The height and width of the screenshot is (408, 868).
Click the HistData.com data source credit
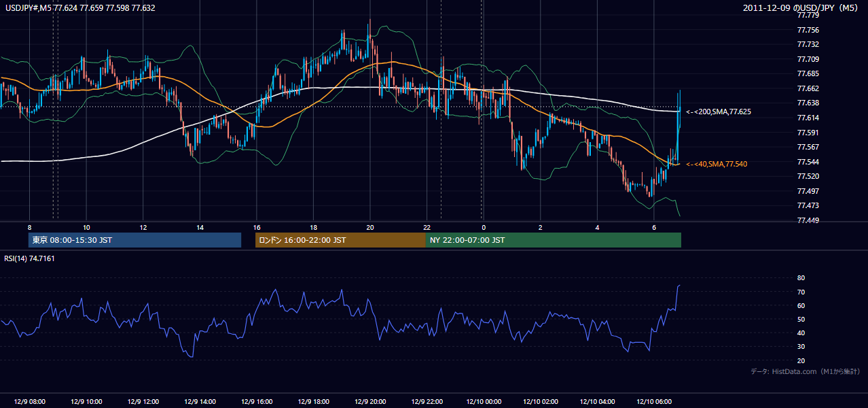(x=806, y=371)
